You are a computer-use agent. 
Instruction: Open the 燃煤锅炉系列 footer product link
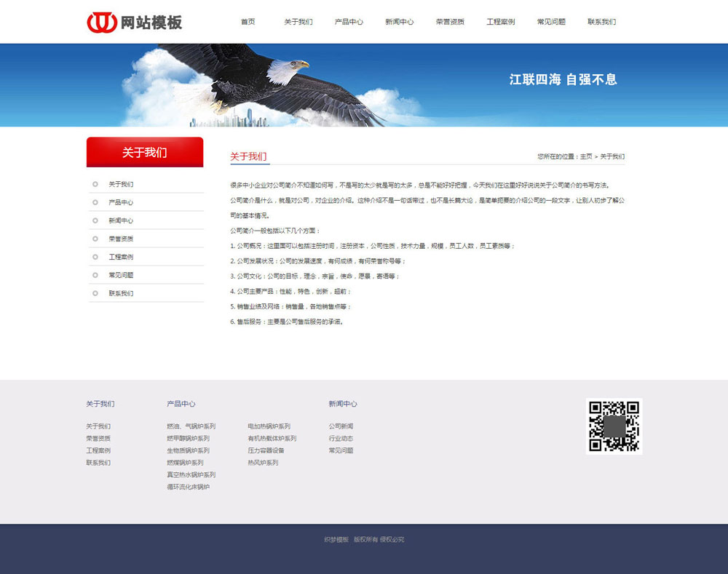187,462
